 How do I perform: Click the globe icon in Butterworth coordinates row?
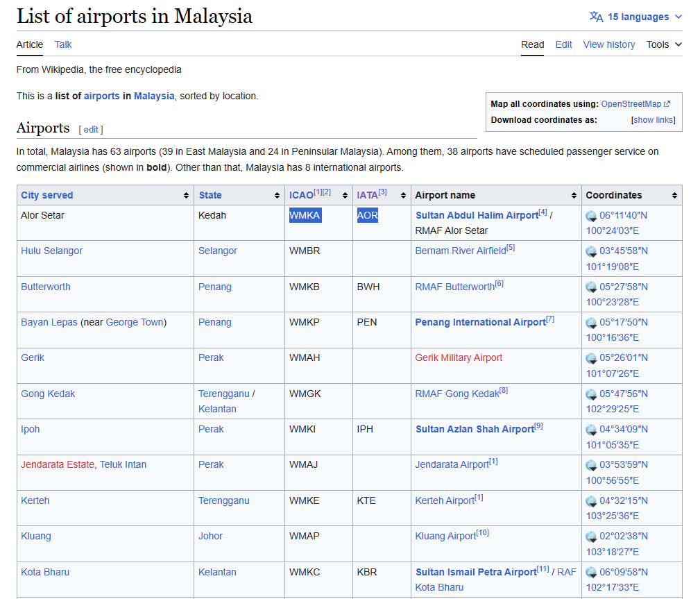(x=591, y=287)
